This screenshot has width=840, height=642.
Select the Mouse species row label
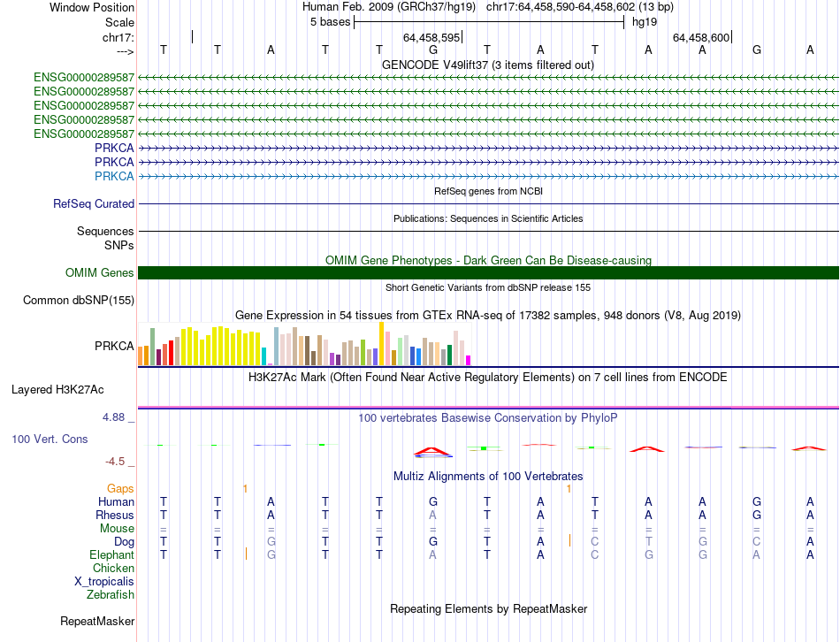(x=117, y=529)
